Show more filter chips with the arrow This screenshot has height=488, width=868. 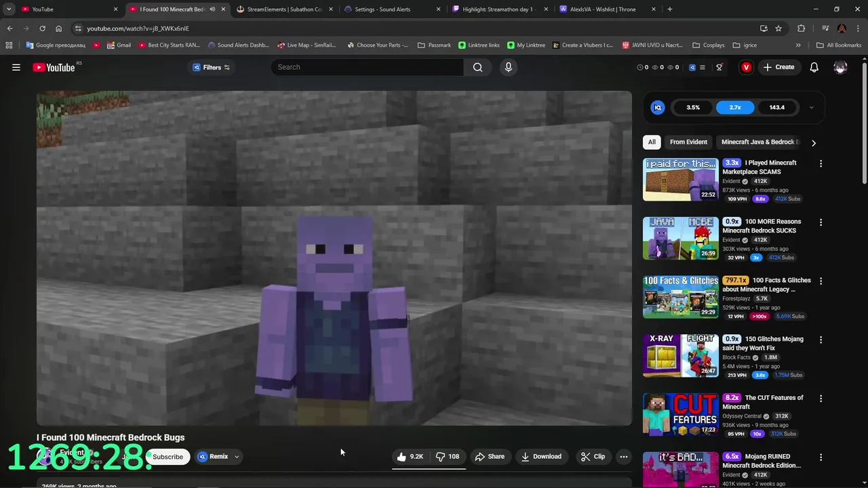(x=814, y=142)
